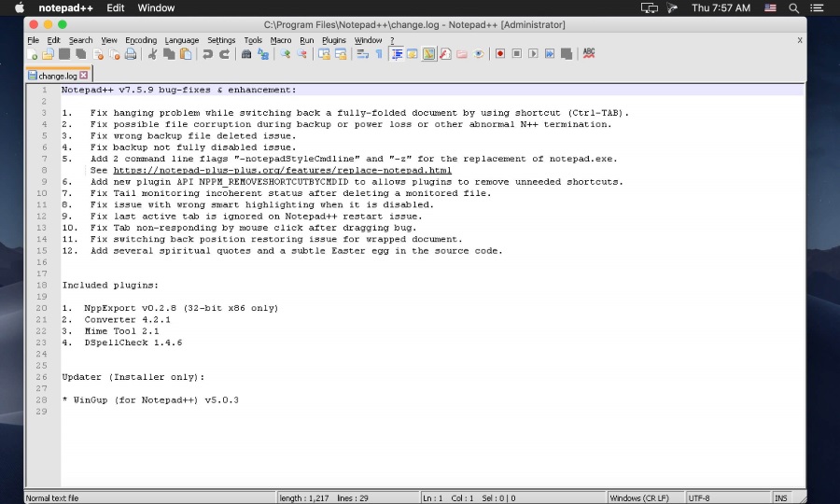Toggle show all characters pilcrow icon
The image size is (840, 504).
[x=379, y=54]
